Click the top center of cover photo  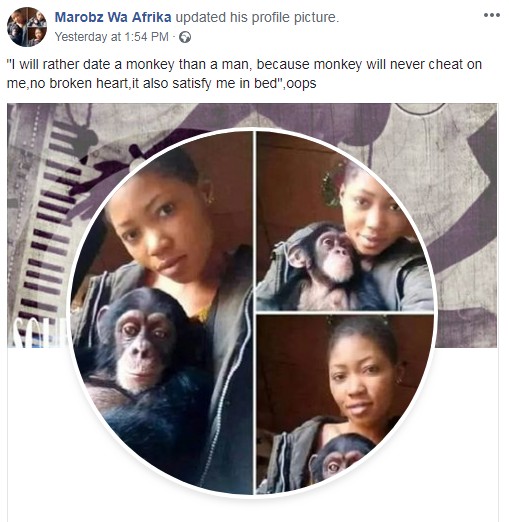[252, 115]
